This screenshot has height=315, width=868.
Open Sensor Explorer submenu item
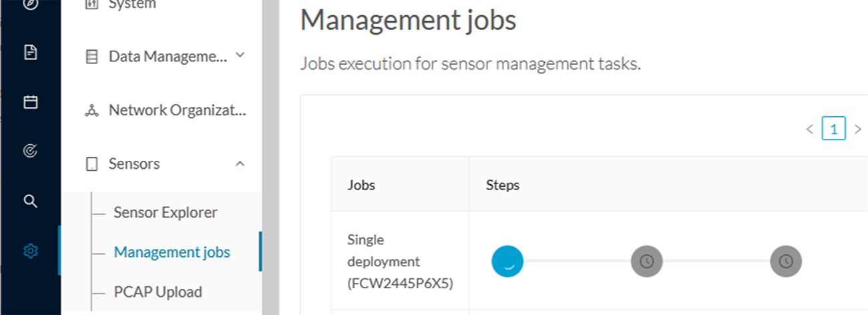(x=166, y=212)
